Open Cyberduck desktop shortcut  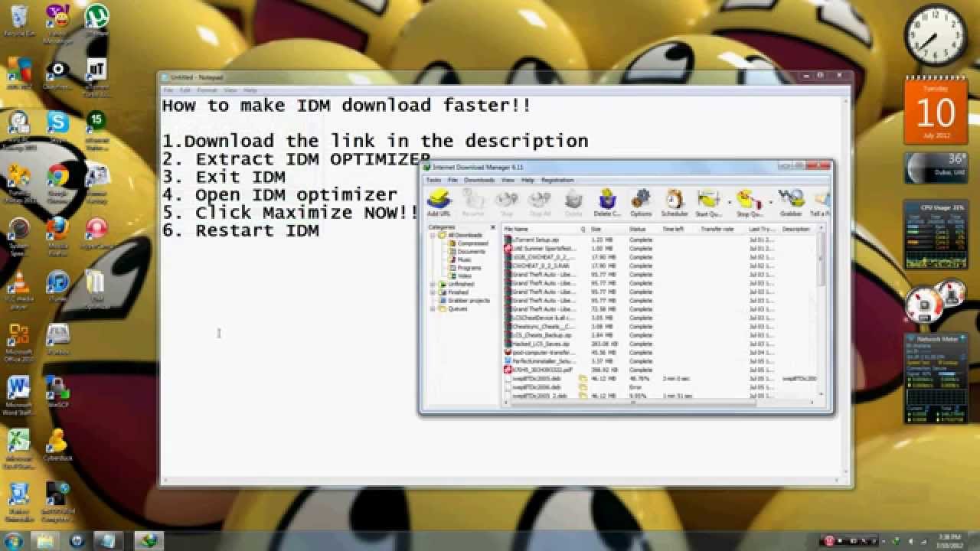pyautogui.click(x=57, y=445)
